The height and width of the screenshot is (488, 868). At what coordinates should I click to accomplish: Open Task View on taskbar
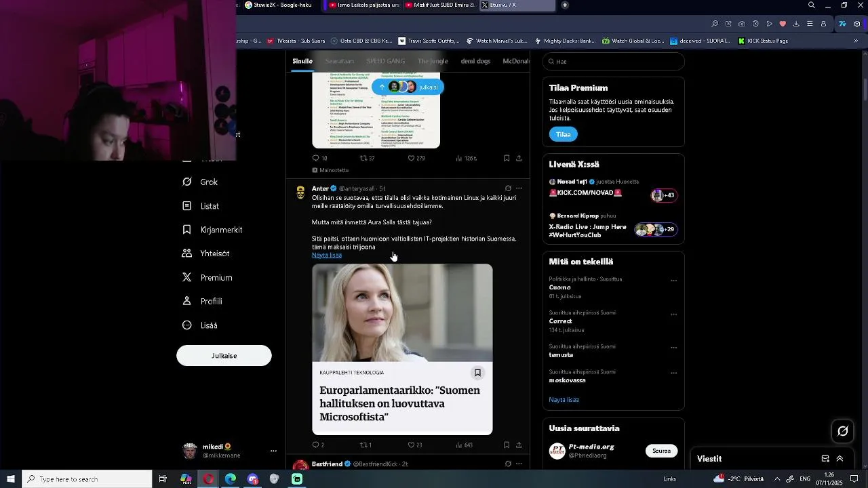coord(163,479)
